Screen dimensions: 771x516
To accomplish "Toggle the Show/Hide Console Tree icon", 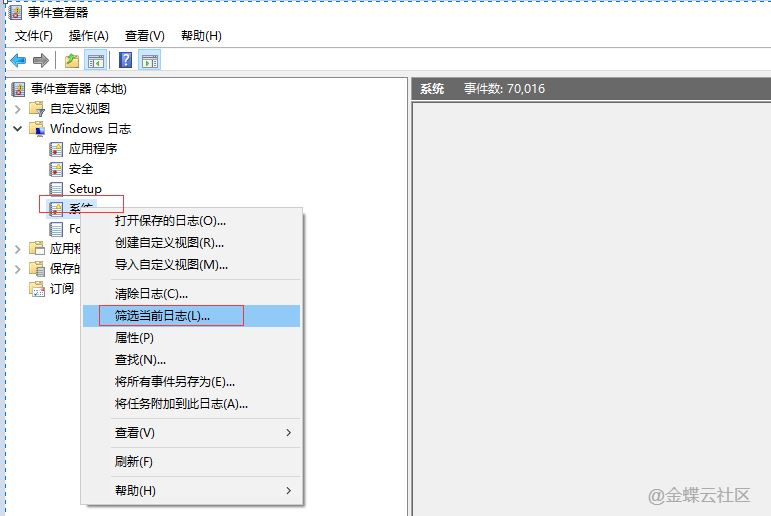I will pos(96,61).
